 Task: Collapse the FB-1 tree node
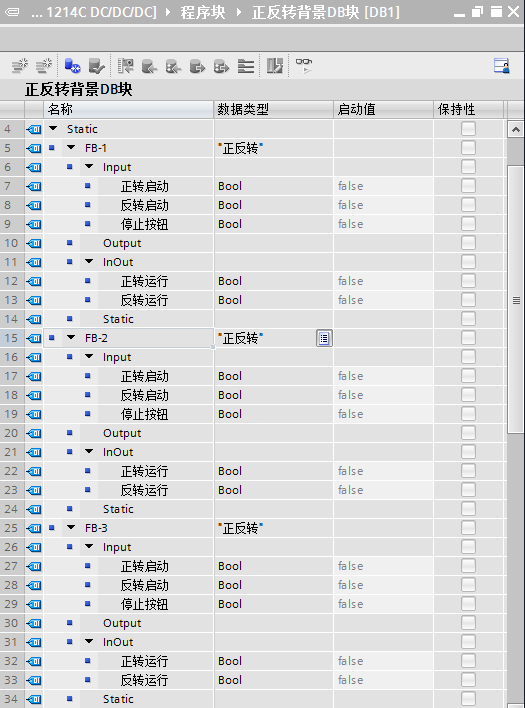(71, 148)
